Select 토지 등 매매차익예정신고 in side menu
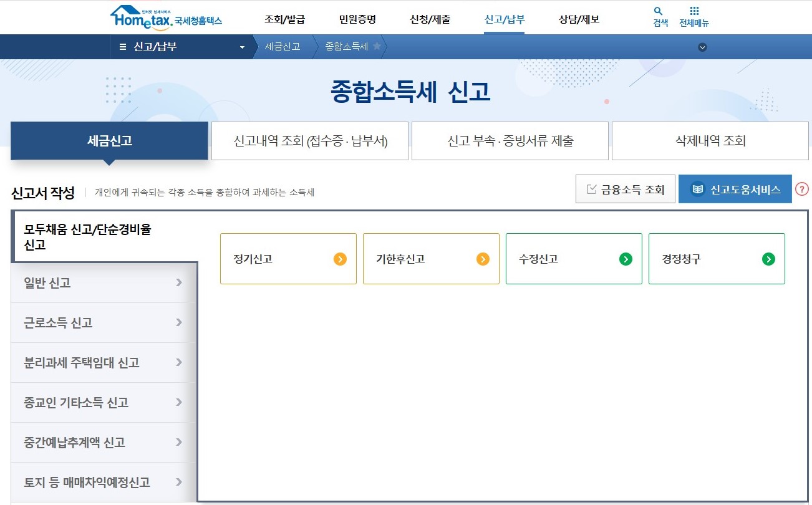Image resolution: width=812 pixels, height=505 pixels. [104, 483]
